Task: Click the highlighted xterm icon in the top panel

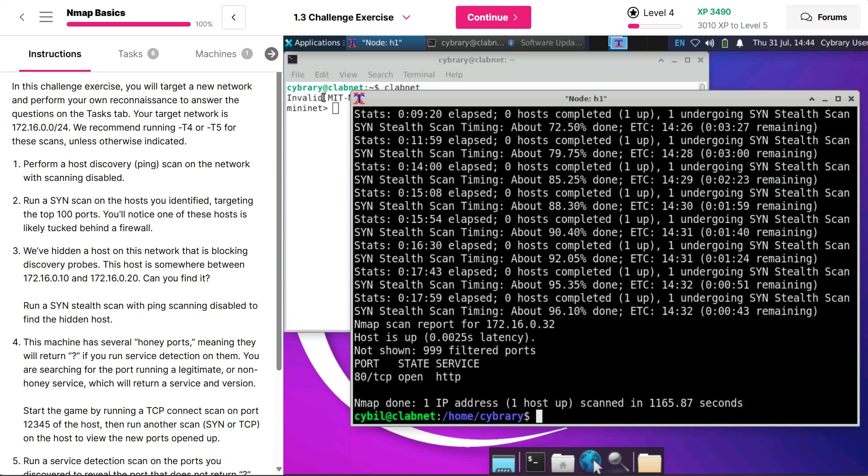Action: pyautogui.click(x=618, y=43)
